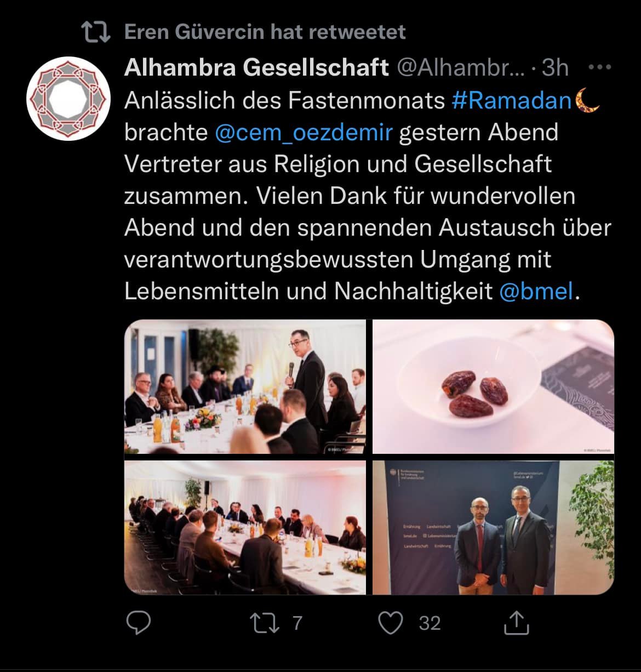The image size is (641, 672).
Task: View photo of long dinner table
Action: click(245, 527)
